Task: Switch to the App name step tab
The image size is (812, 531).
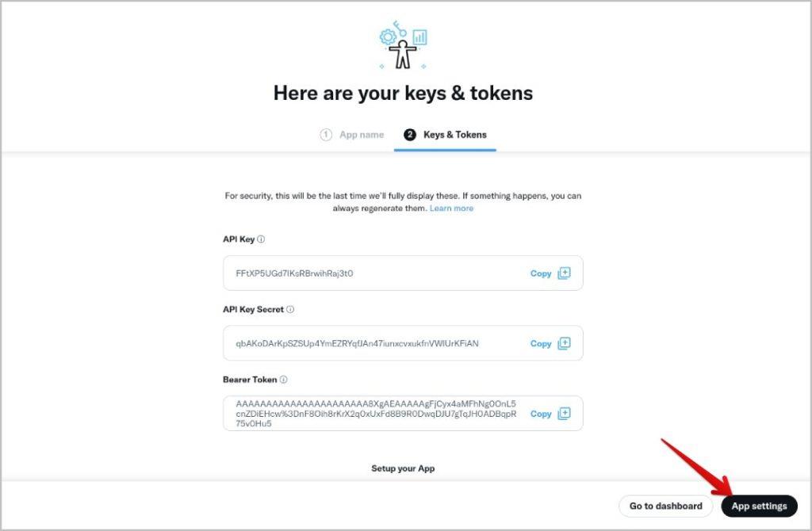Action: pyautogui.click(x=352, y=135)
